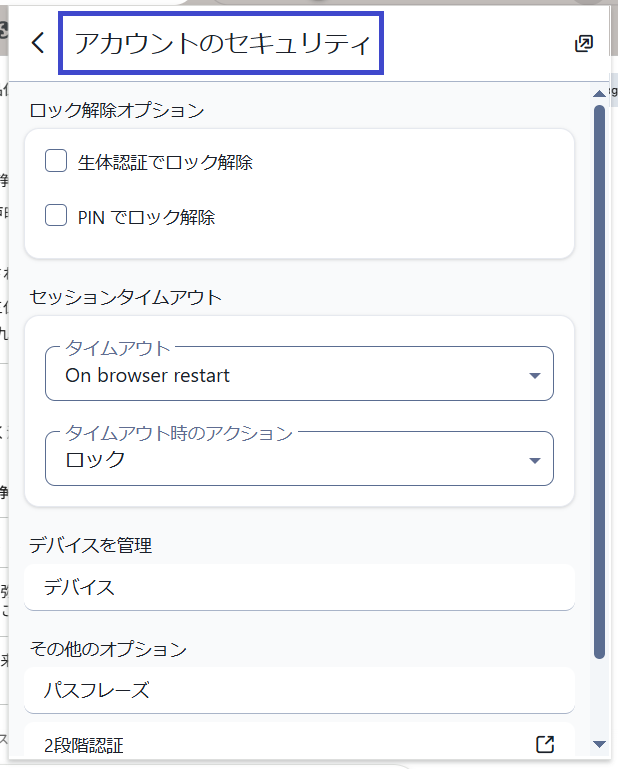Open the 'On browser restart' timeout dropdown
Viewport: 618px width, 769px height.
pyautogui.click(x=299, y=375)
